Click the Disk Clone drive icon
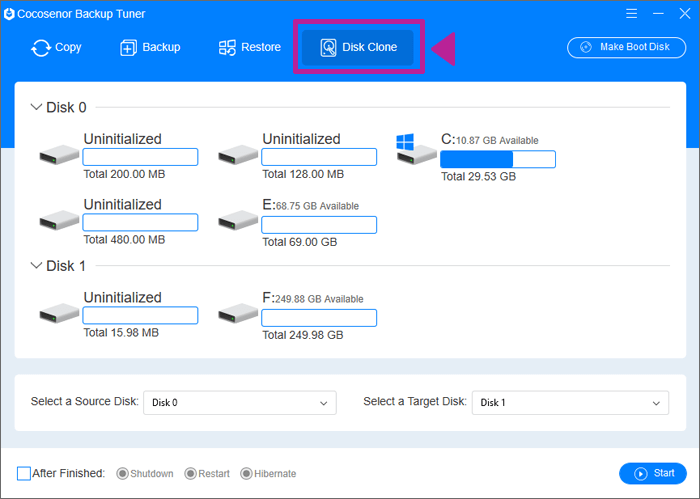The height and width of the screenshot is (499, 700). point(329,47)
